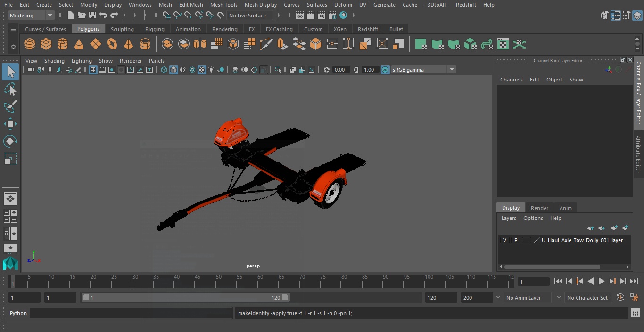Create a polygon torus from the shelf
The height and width of the screenshot is (332, 644).
tap(112, 44)
